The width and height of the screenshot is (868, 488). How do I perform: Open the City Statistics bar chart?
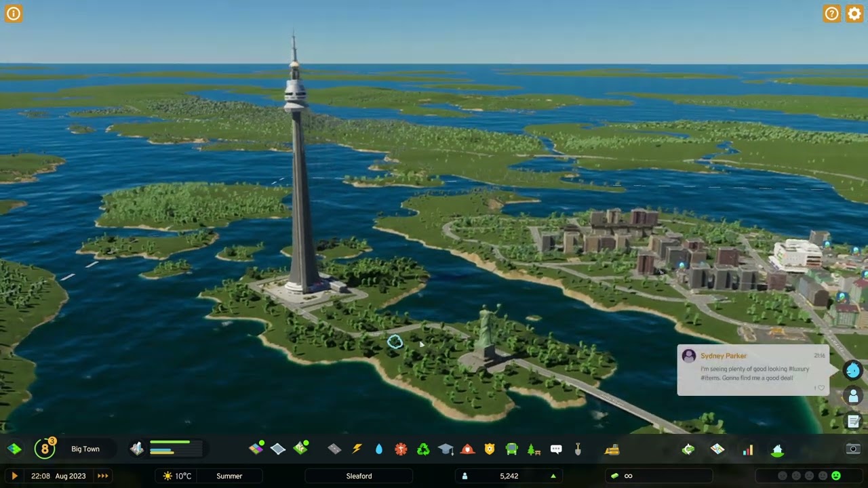pos(748,449)
